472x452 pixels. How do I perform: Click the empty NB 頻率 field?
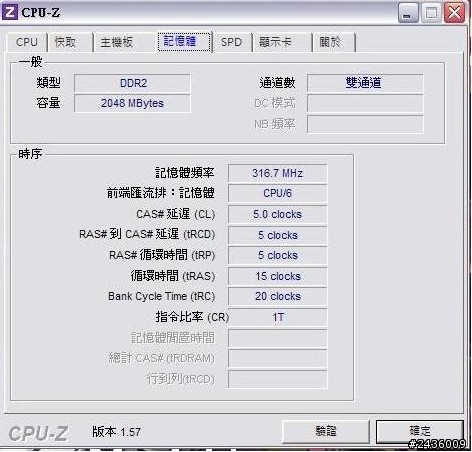(365, 124)
